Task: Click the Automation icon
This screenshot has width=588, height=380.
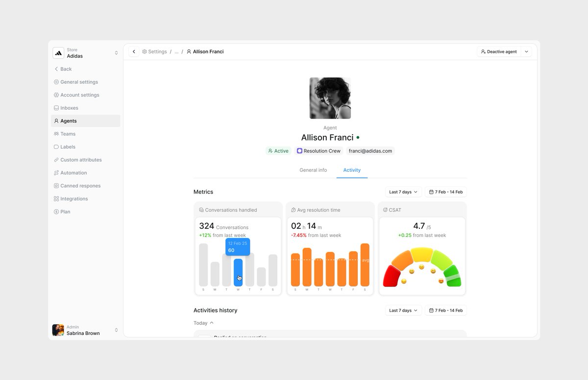Action: [x=56, y=173]
